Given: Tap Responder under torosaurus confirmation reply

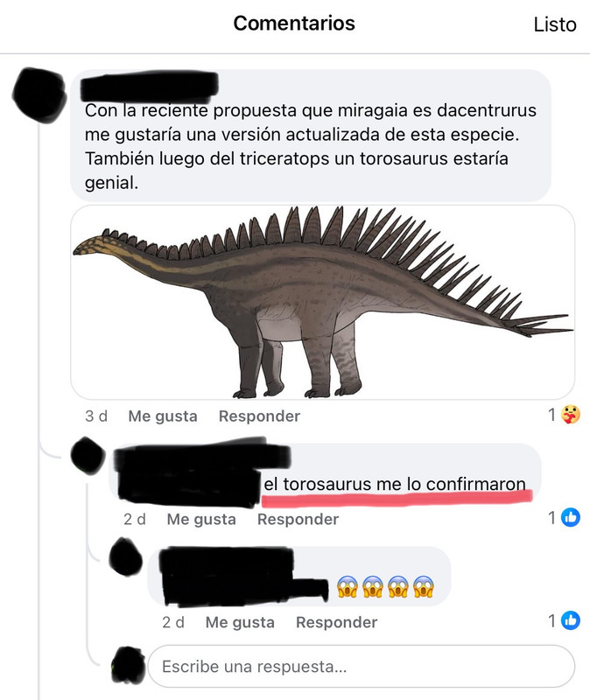Looking at the screenshot, I should coord(298,519).
